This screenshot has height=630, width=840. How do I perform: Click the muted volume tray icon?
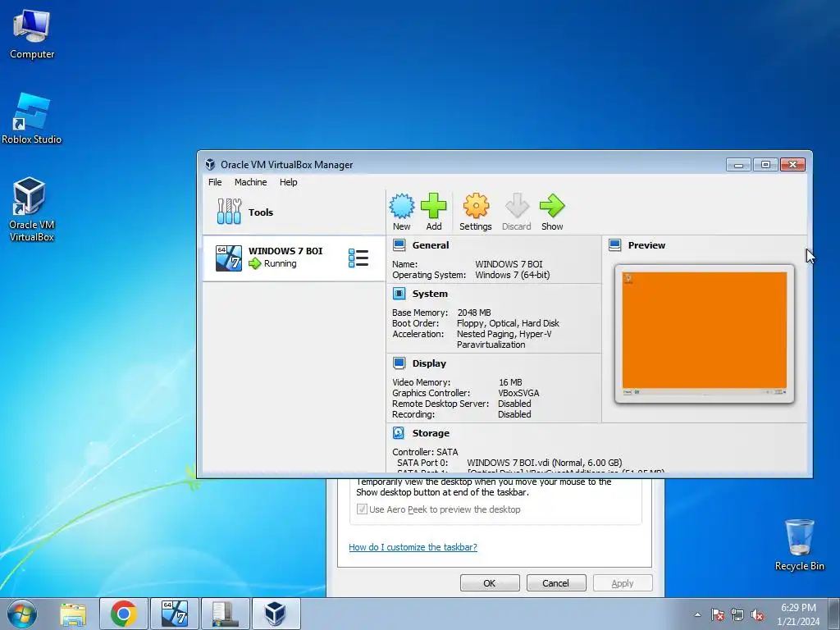point(757,614)
